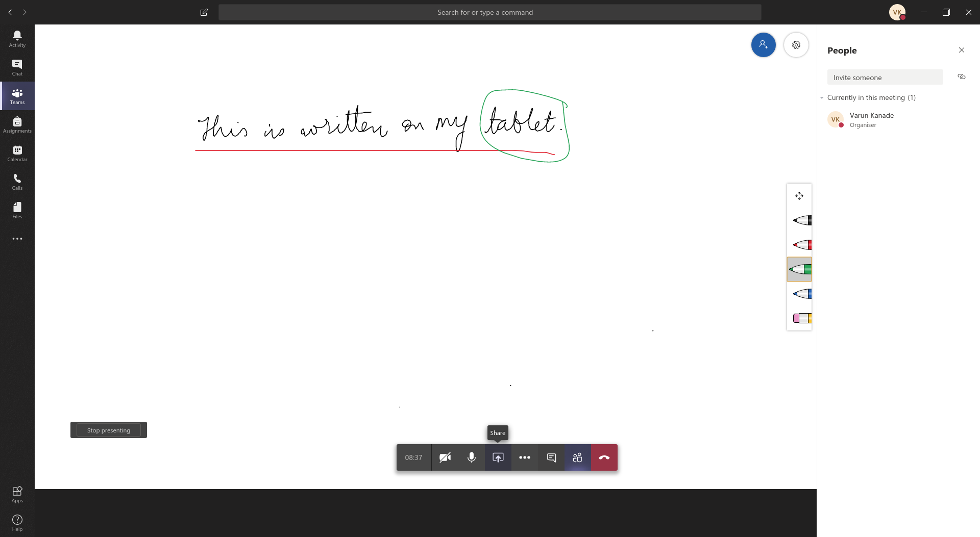The height and width of the screenshot is (537, 980).
Task: Show the meeting conversation
Action: coord(551,457)
